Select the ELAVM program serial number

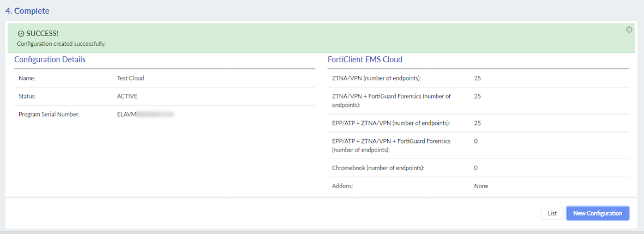coord(145,114)
